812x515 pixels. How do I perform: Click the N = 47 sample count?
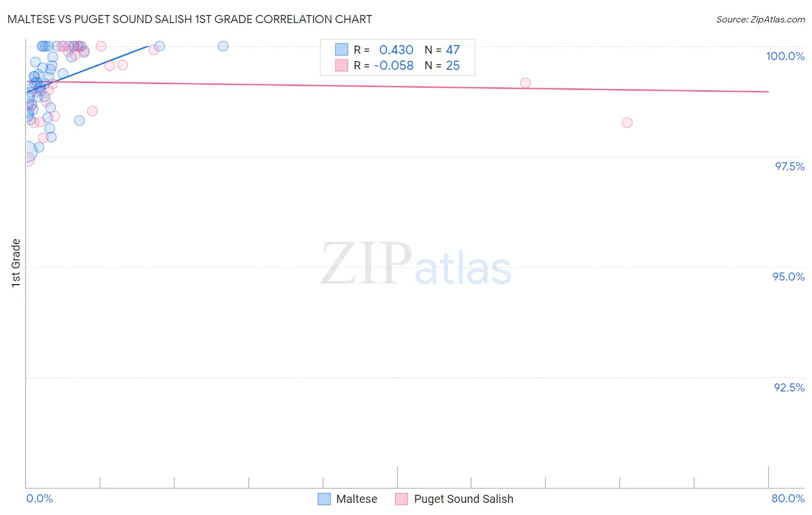(x=442, y=50)
